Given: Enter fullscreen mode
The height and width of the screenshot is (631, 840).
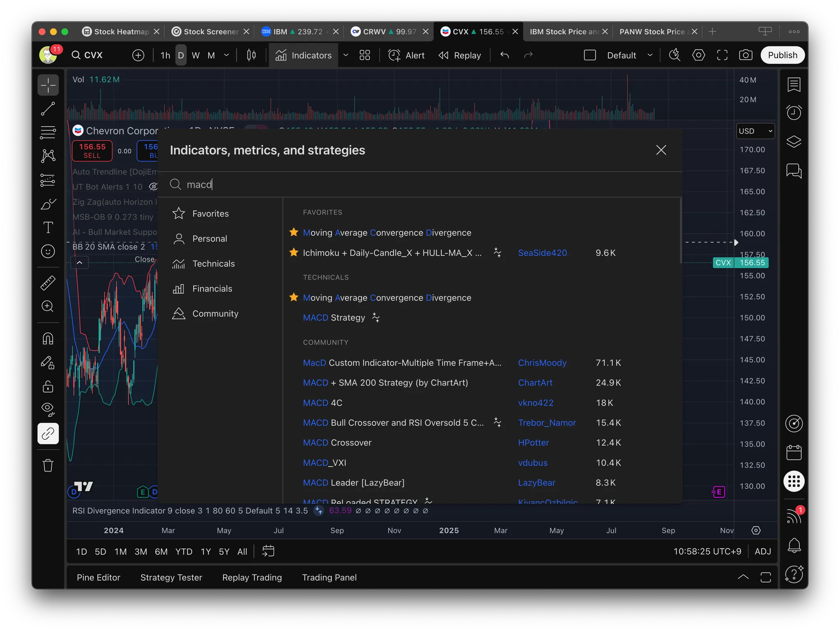Looking at the screenshot, I should click(722, 55).
